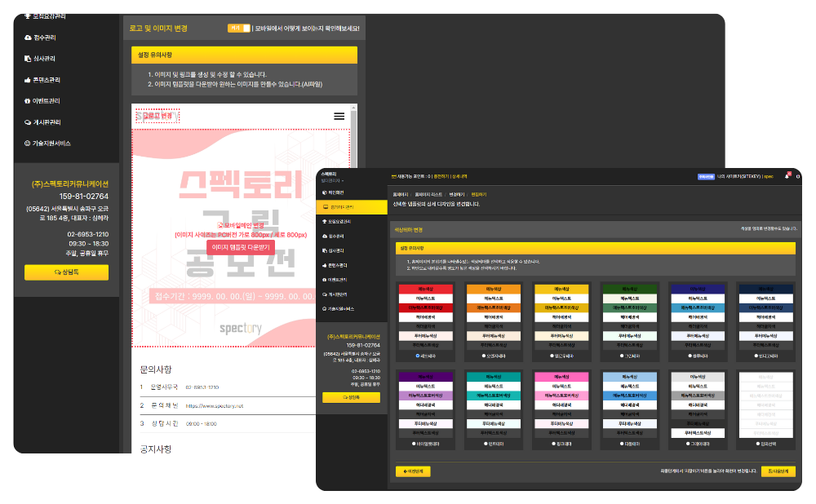The height and width of the screenshot is (504, 816).
Task: Open the 상세내역 points link
Action: [x=459, y=177]
